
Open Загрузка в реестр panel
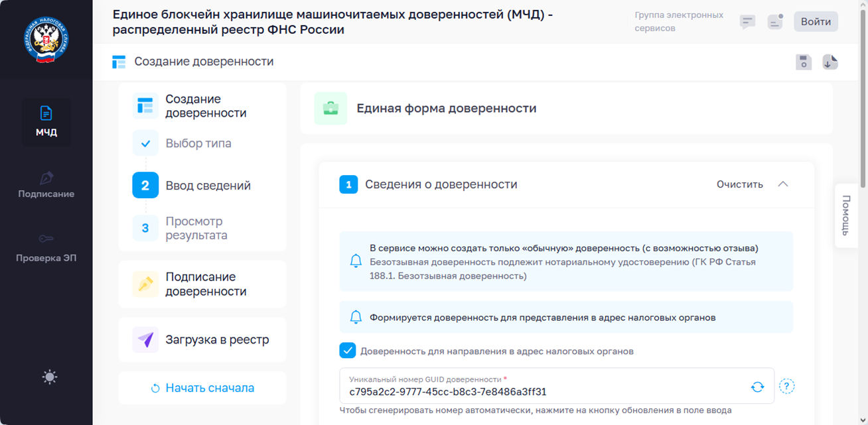[202, 340]
